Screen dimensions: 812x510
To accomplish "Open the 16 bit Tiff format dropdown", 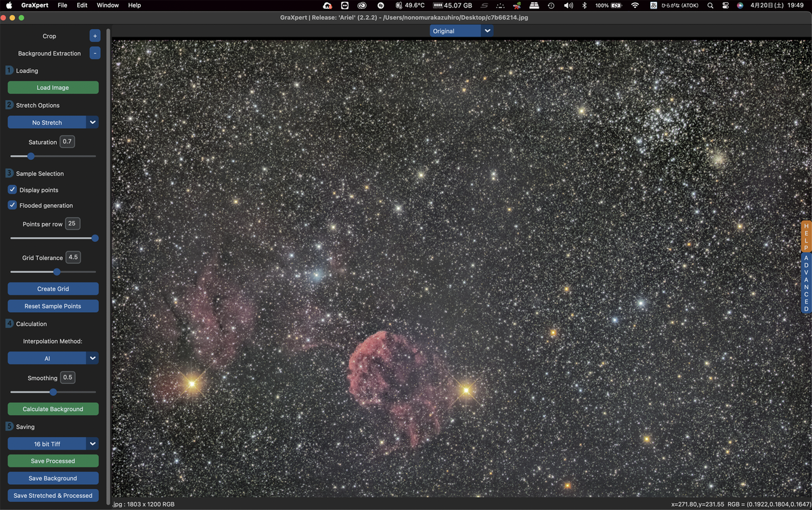I will pos(53,444).
